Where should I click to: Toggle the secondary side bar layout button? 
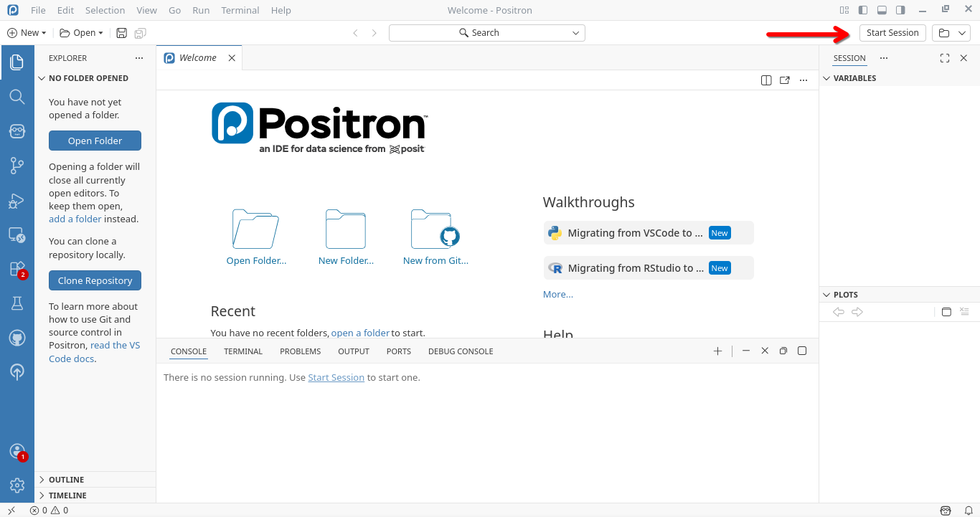(900, 10)
